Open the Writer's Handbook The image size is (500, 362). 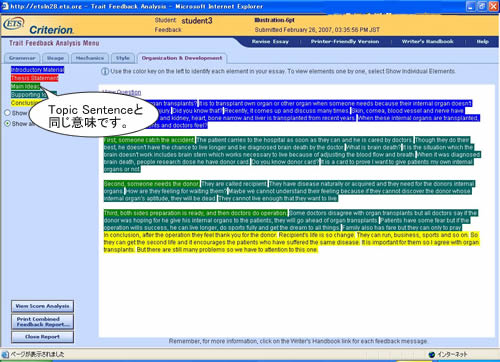[427, 42]
